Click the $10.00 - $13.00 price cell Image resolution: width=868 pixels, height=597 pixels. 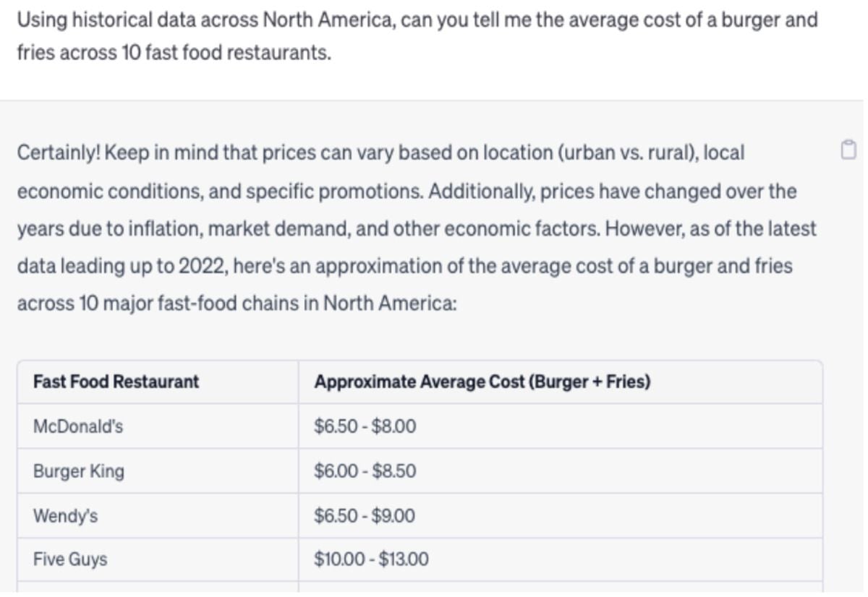point(561,559)
